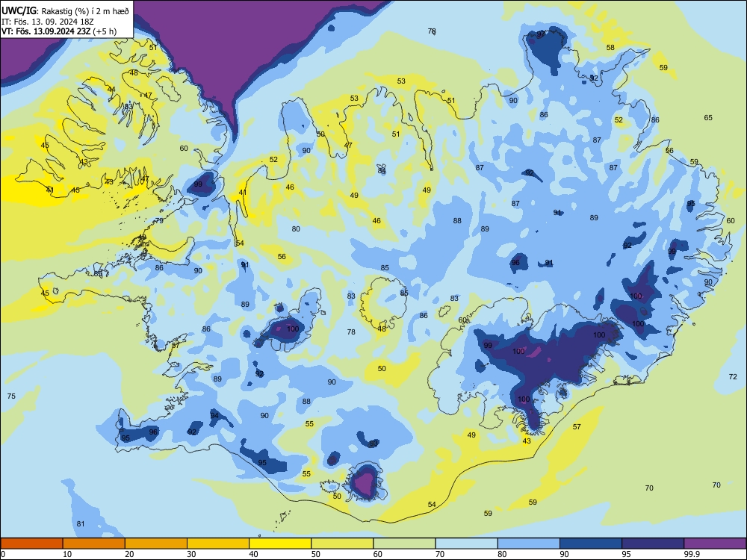Viewport: 747px width, 560px height.
Task: Click the 70–80 pale blue legend swatch
Action: [466, 544]
